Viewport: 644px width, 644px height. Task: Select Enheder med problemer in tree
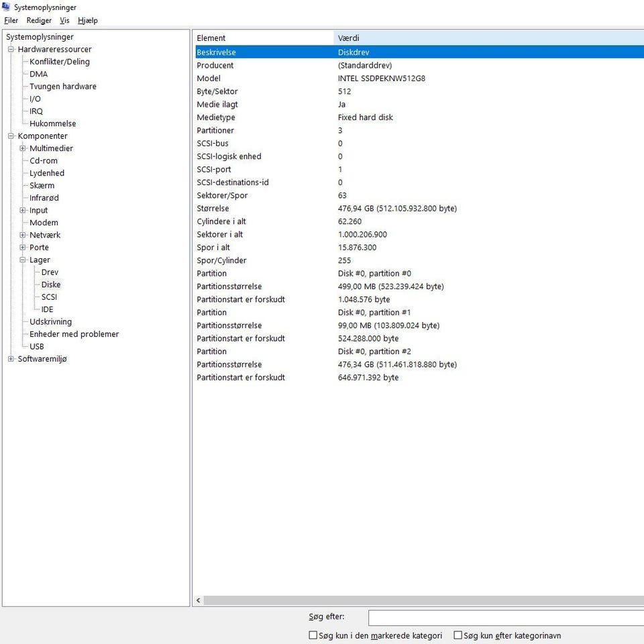pos(74,334)
